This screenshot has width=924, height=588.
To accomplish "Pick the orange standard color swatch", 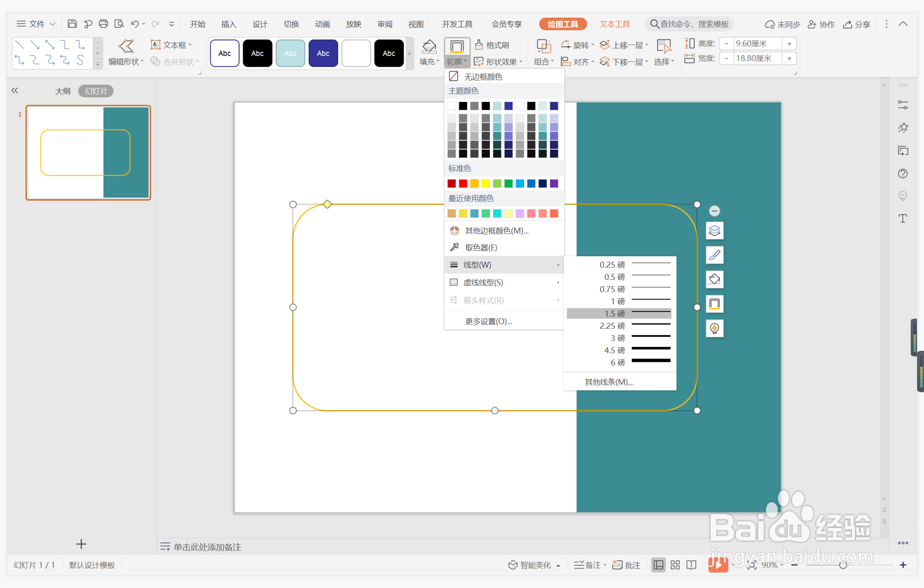I will tap(474, 183).
